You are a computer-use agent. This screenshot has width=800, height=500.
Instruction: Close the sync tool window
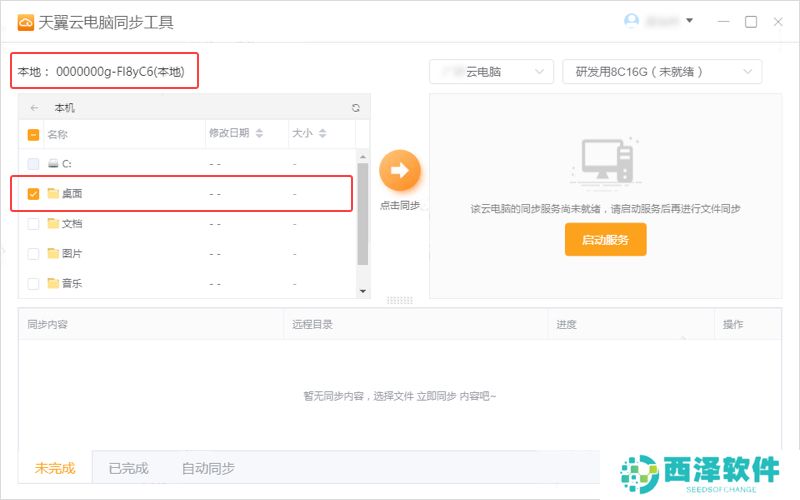pos(778,21)
